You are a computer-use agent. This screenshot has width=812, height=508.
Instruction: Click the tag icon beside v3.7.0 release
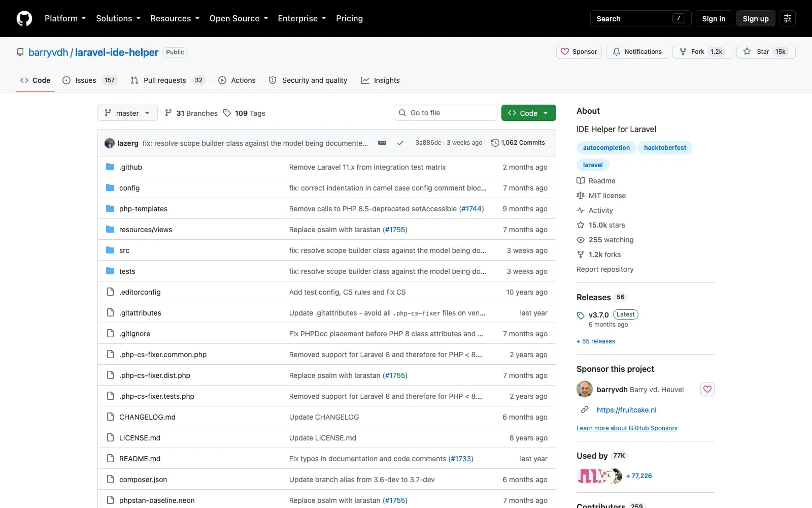pyautogui.click(x=581, y=315)
